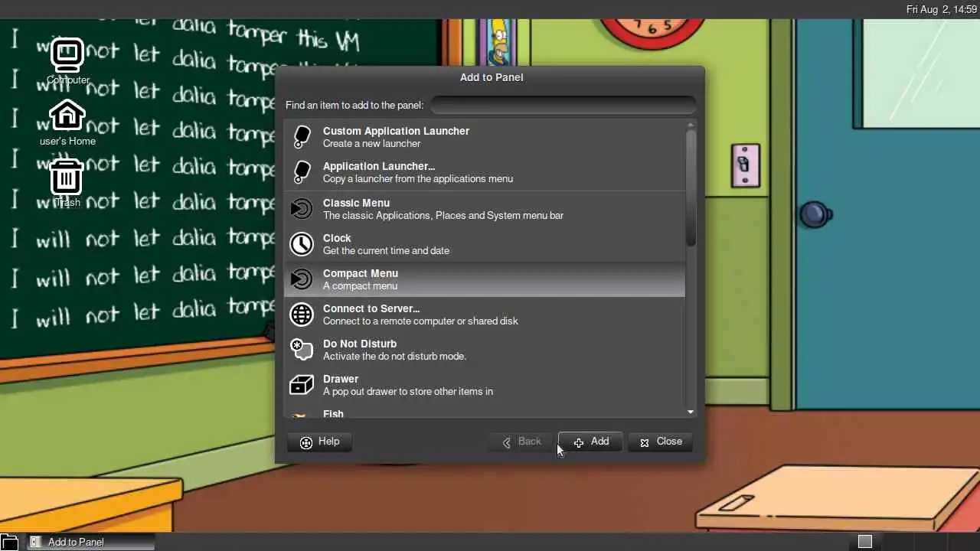The height and width of the screenshot is (551, 980).
Task: Click 'Get the current time and date' description
Action: [x=386, y=250]
